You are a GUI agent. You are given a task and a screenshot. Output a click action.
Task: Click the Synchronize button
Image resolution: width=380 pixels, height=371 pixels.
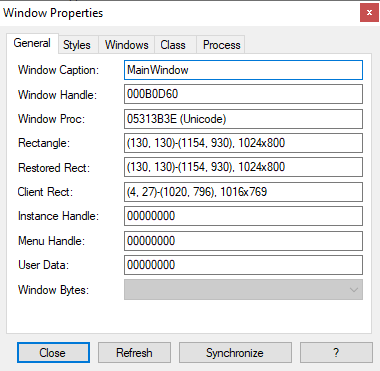pyautogui.click(x=235, y=353)
